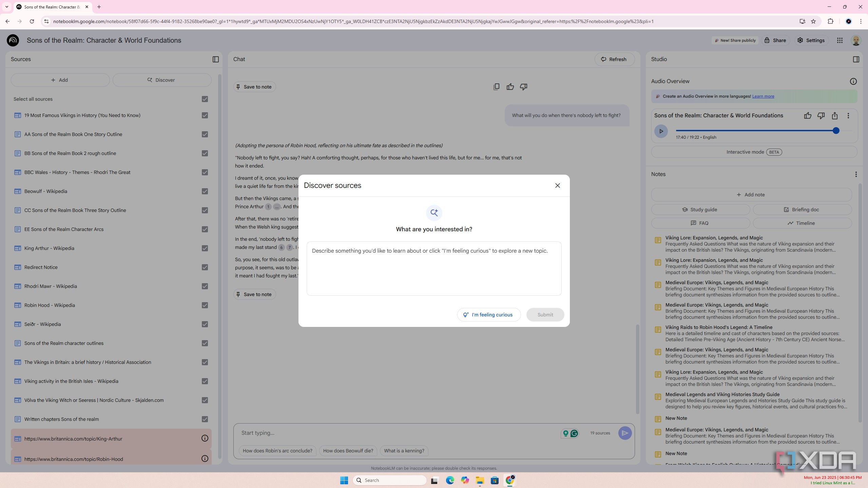The image size is (868, 488).
Task: Click the send message arrow button
Action: tap(624, 433)
